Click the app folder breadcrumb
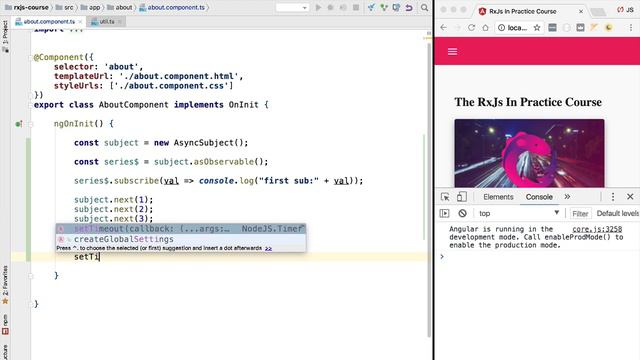Screen dimensions: 640x360 click(91, 7)
